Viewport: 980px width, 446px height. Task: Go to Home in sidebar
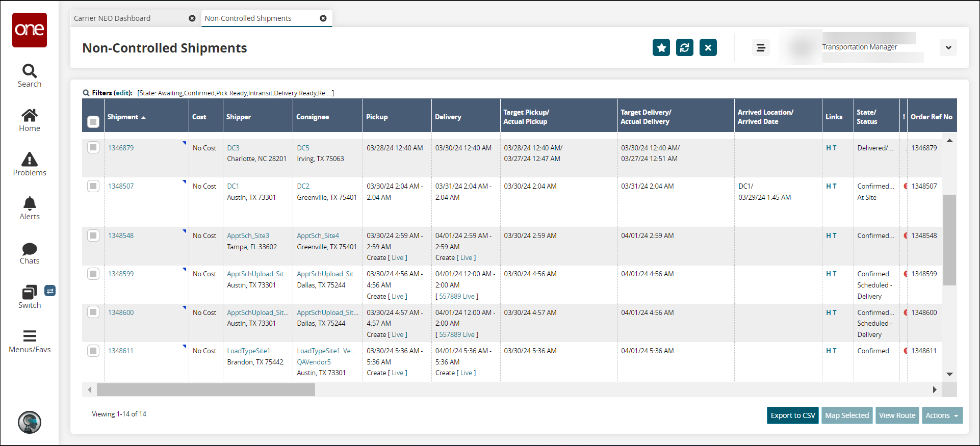tap(30, 120)
